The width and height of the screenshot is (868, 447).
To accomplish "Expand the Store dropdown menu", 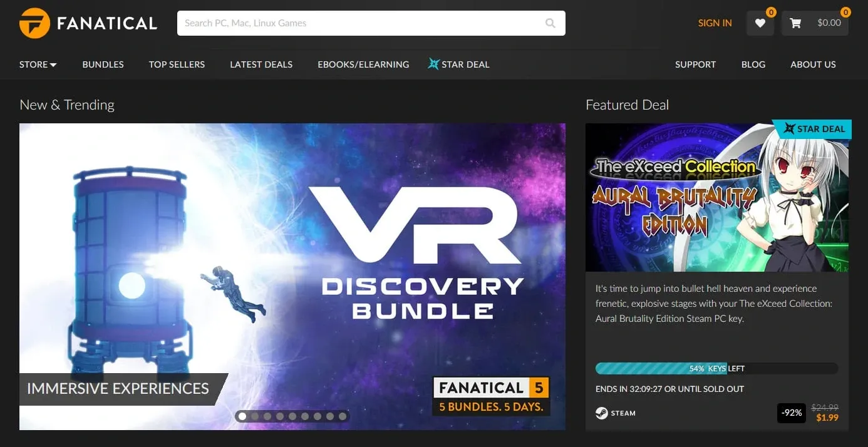I will point(38,64).
